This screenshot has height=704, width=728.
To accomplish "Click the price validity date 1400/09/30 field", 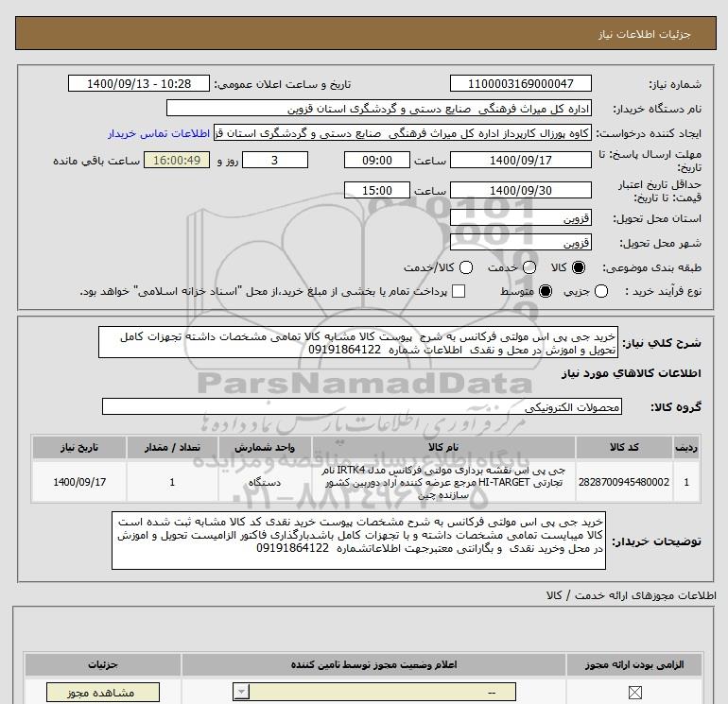I will pyautogui.click(x=520, y=190).
